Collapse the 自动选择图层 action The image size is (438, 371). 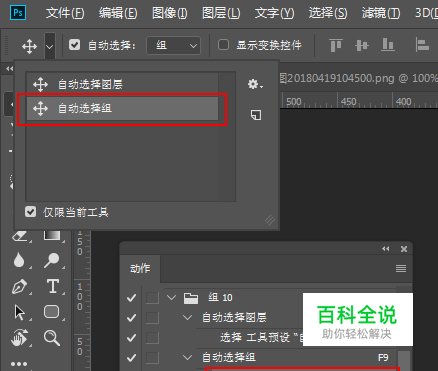pos(188,317)
